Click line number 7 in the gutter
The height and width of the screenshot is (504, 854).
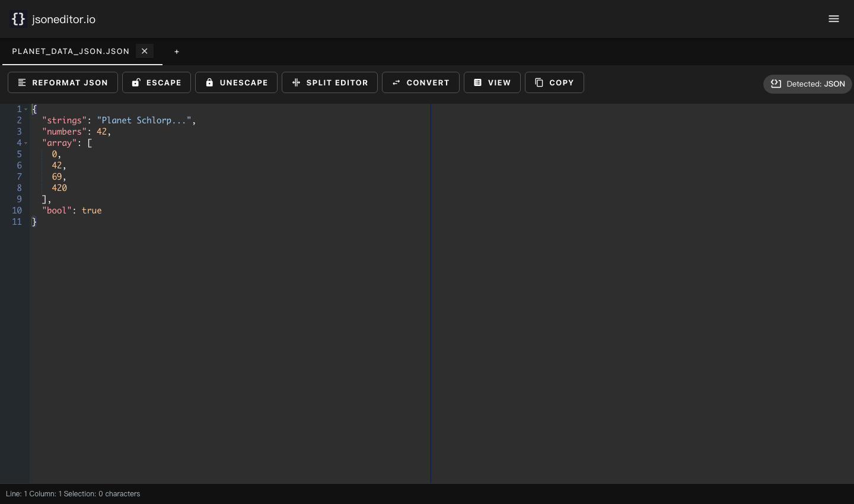[19, 177]
